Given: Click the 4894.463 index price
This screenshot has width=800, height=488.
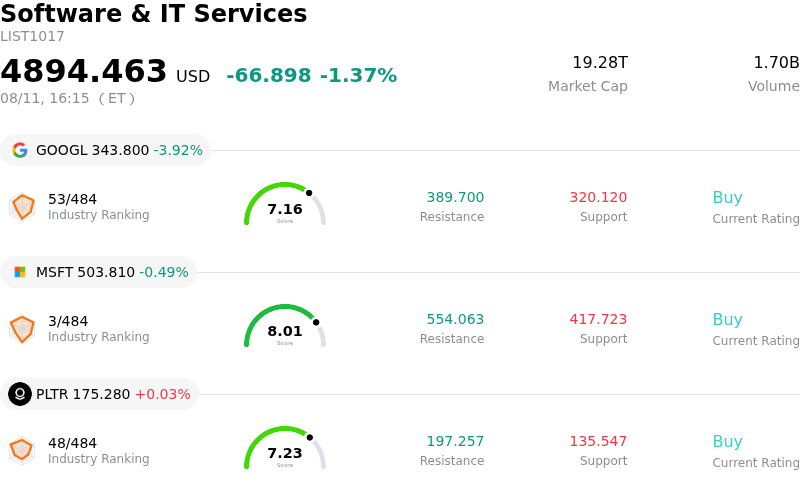Looking at the screenshot, I should [x=84, y=71].
